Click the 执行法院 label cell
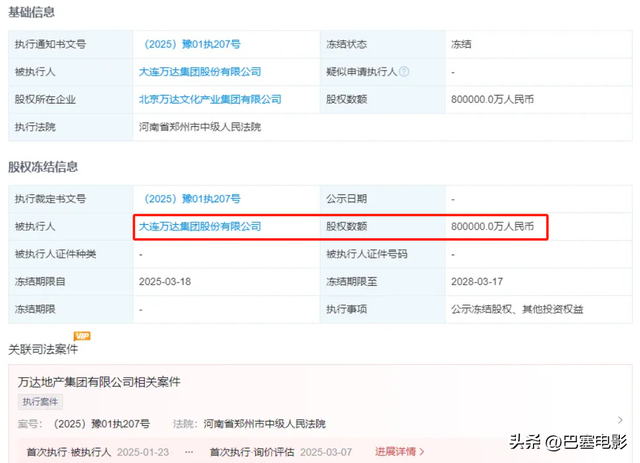This screenshot has height=463, width=640. (x=71, y=127)
